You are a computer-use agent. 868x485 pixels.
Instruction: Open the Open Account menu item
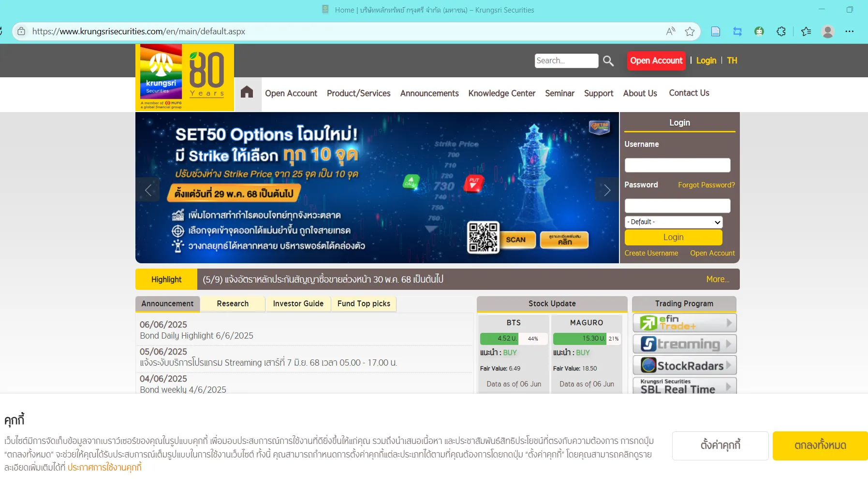(x=291, y=93)
